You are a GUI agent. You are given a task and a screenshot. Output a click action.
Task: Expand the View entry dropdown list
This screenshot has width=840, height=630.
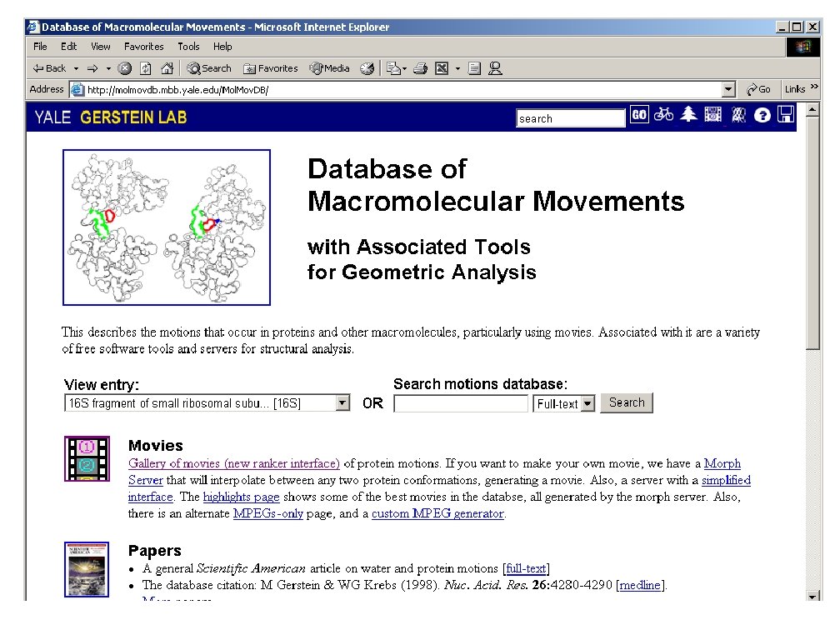342,402
